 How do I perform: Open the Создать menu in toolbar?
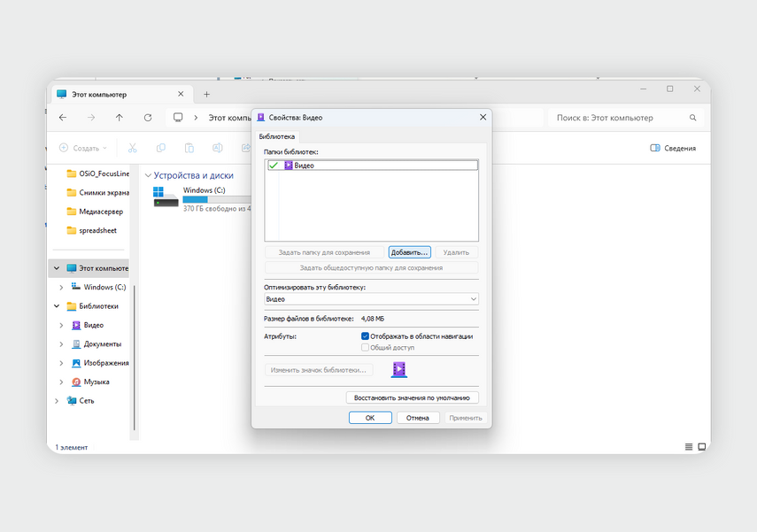(82, 148)
